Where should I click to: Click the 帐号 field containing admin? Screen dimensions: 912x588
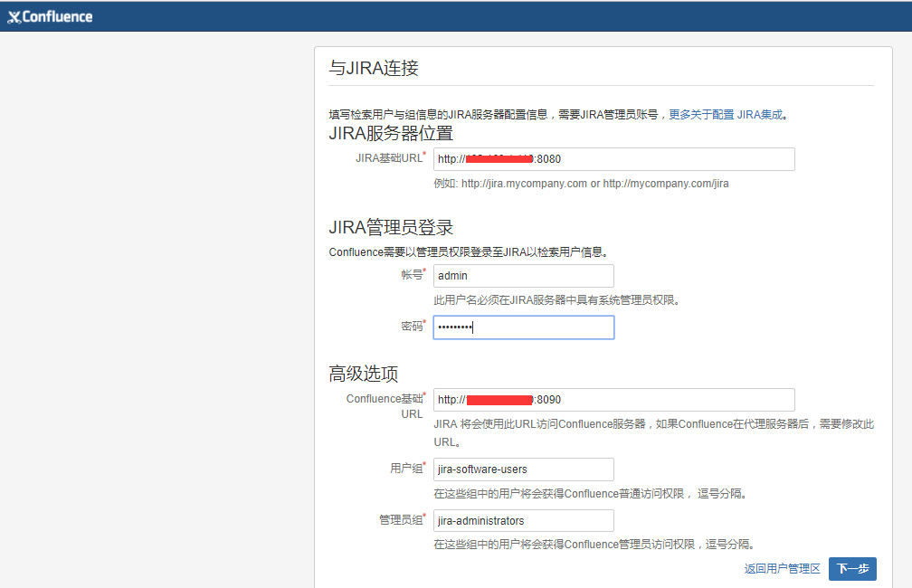524,276
